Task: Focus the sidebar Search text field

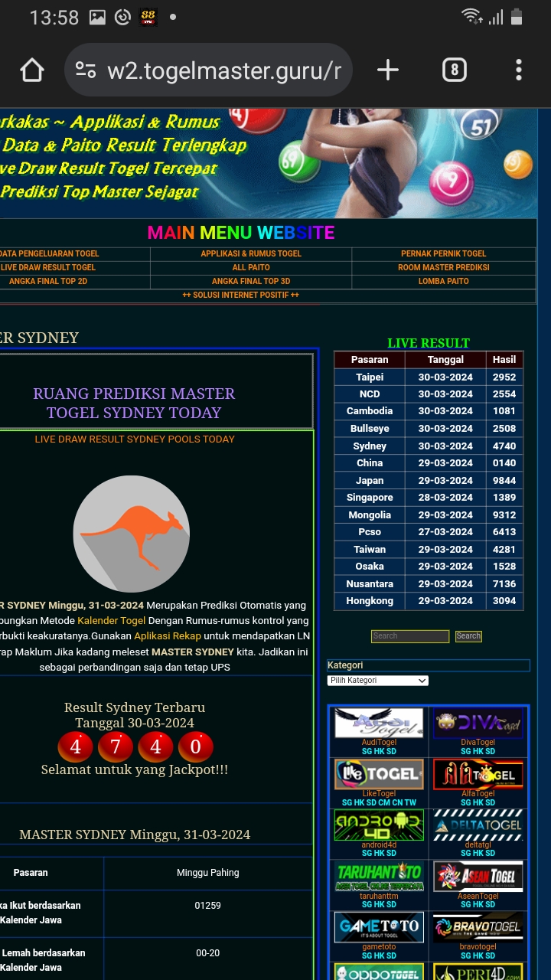Action: [x=409, y=636]
